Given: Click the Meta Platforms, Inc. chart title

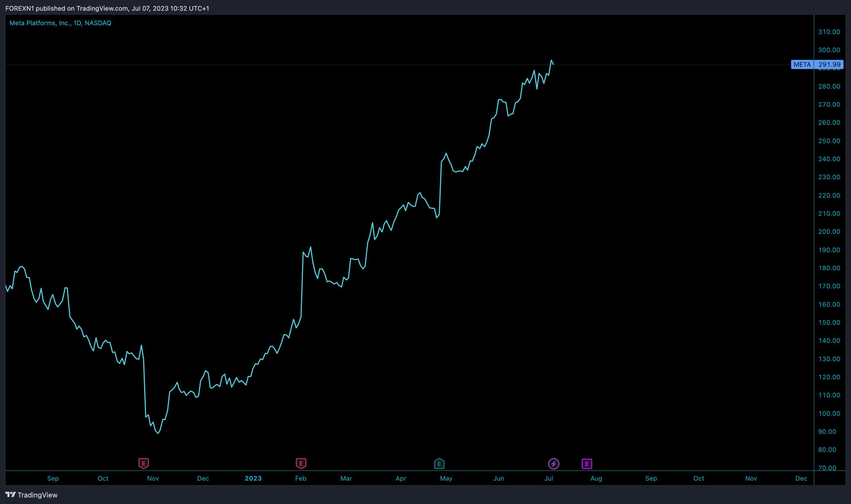Looking at the screenshot, I should coord(60,23).
